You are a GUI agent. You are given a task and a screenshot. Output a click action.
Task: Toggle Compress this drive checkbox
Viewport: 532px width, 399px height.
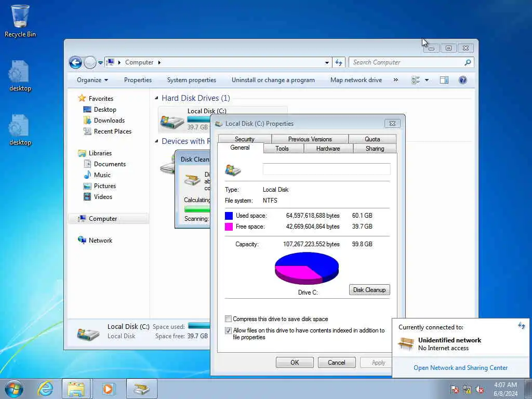[x=229, y=319]
